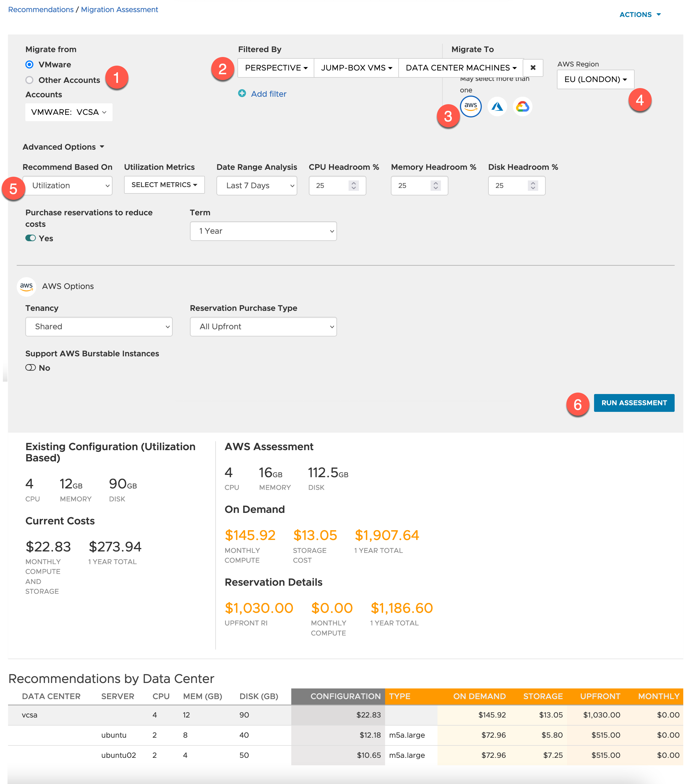Click the TYPE column header
Screen dimensions: 685x784
(x=399, y=696)
